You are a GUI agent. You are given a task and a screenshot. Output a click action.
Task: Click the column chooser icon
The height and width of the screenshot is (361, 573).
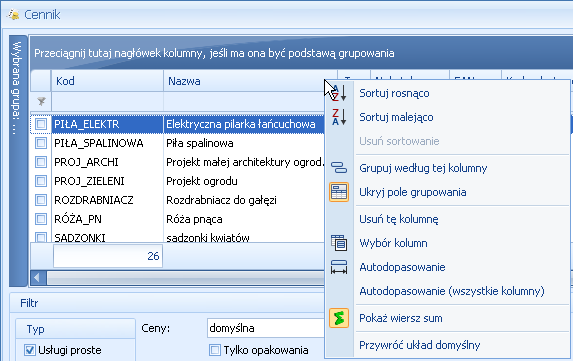point(339,243)
